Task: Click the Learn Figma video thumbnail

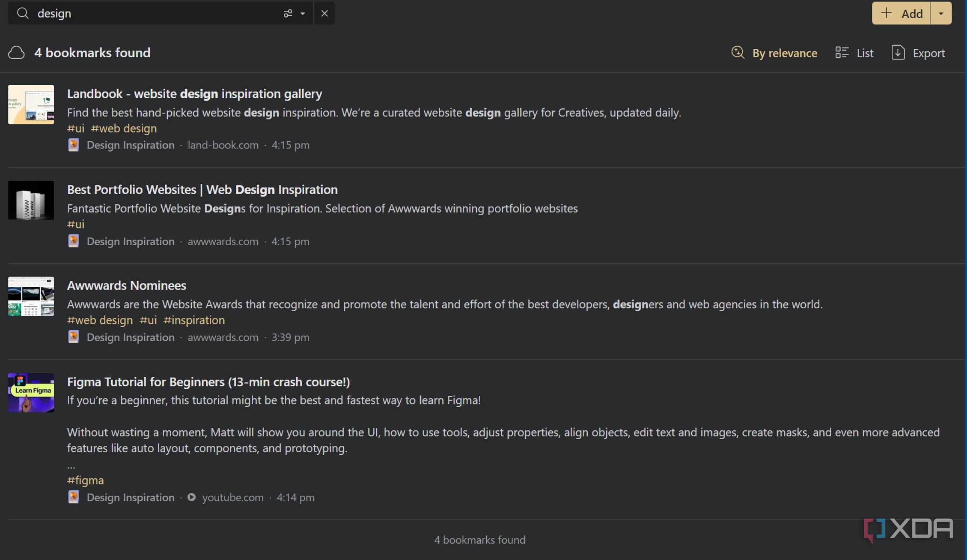Action: coord(31,393)
